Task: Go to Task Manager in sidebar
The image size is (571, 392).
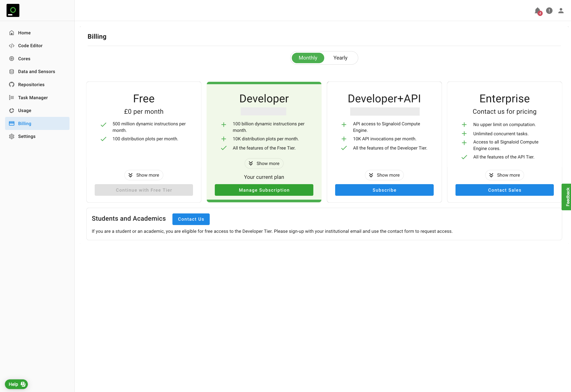Action: click(x=33, y=98)
